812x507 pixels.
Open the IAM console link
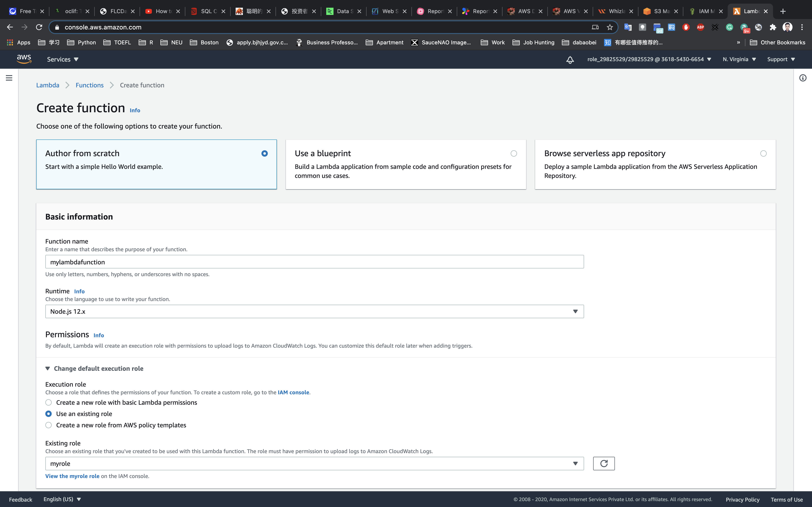pyautogui.click(x=293, y=392)
